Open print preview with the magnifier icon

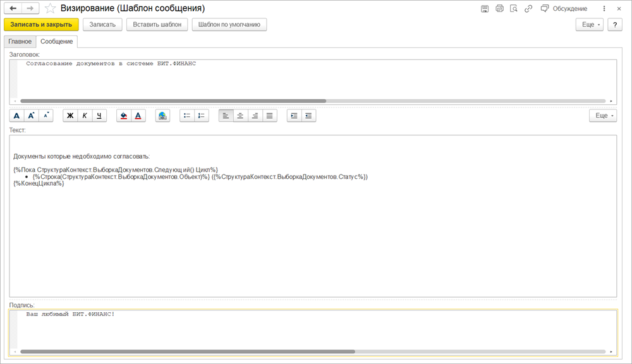coord(513,9)
